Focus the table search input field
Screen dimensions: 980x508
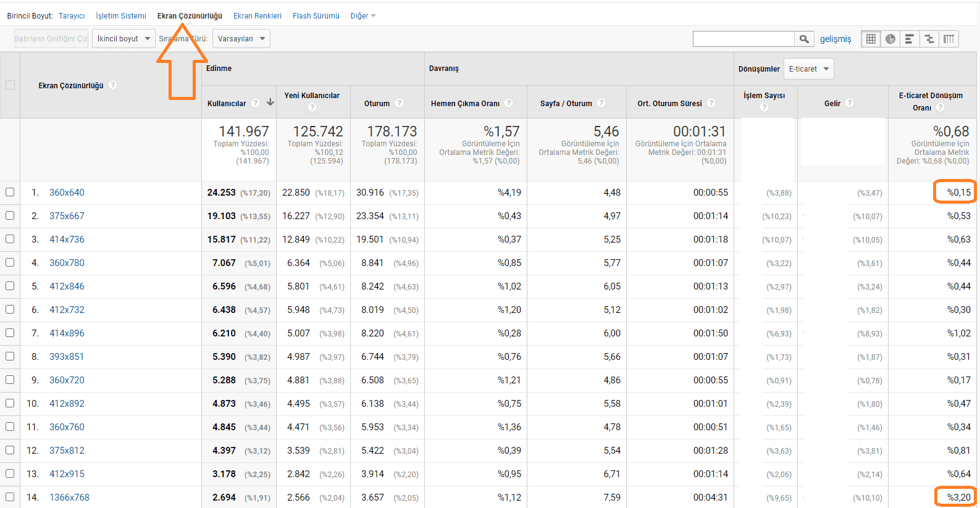(743, 39)
